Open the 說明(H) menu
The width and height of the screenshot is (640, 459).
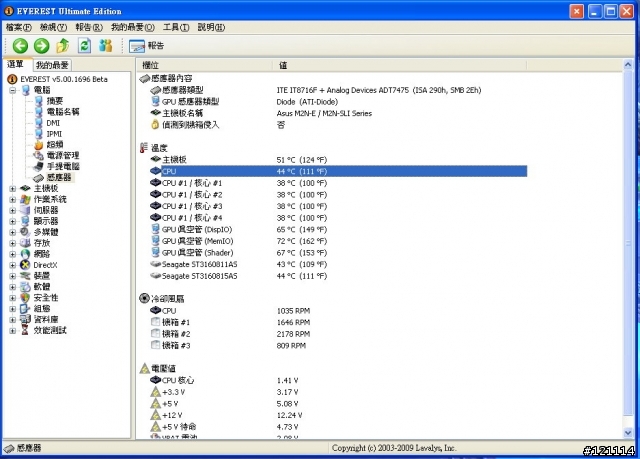pos(211,27)
